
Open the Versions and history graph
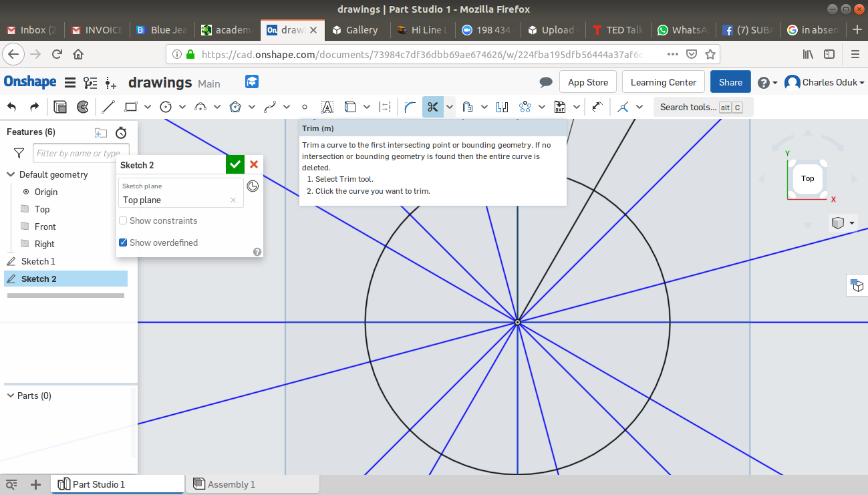tap(90, 83)
